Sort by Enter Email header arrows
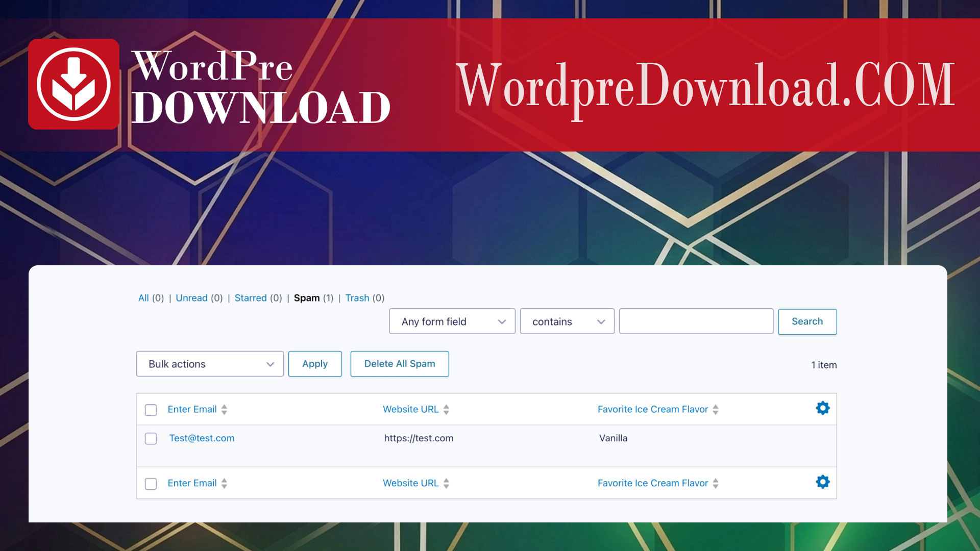This screenshot has height=551, width=980. (224, 410)
